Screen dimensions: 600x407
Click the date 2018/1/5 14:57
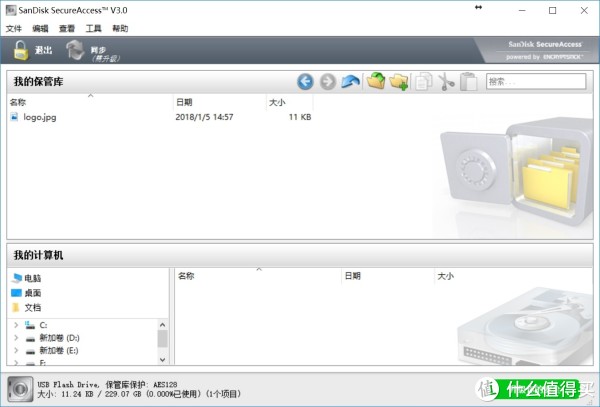(204, 117)
